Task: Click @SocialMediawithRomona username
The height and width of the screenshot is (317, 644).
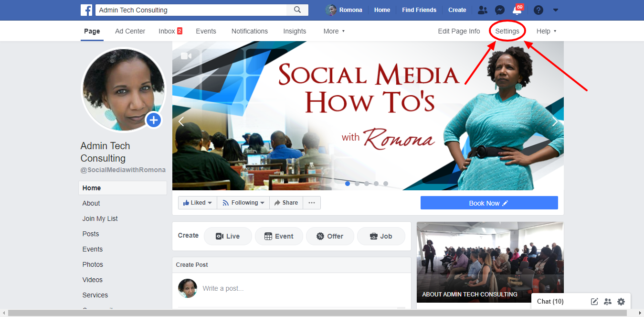Action: [123, 170]
